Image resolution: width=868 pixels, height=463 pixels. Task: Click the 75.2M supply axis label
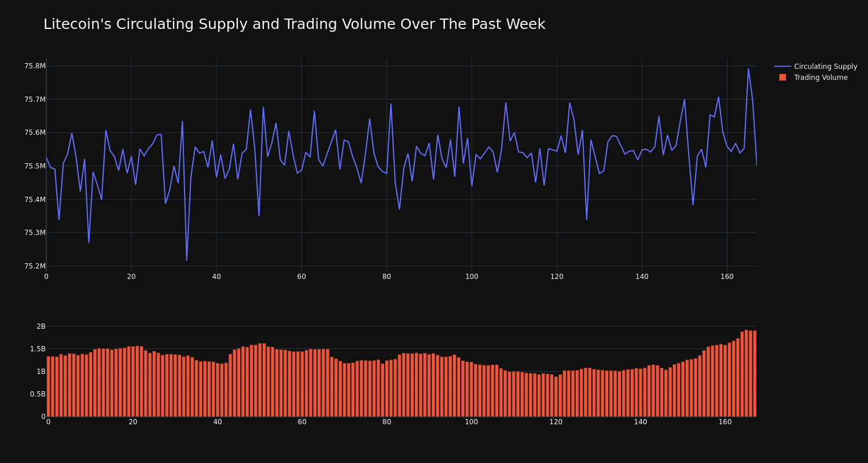click(35, 266)
